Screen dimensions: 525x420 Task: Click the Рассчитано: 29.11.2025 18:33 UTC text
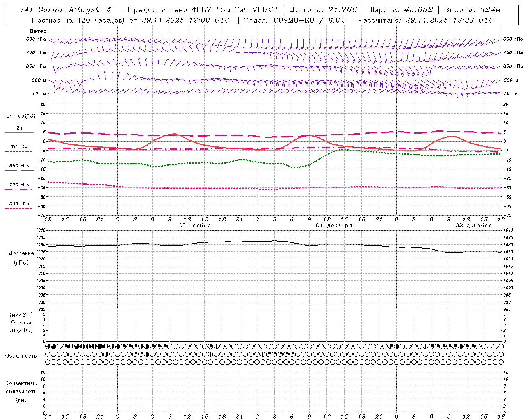[426, 20]
